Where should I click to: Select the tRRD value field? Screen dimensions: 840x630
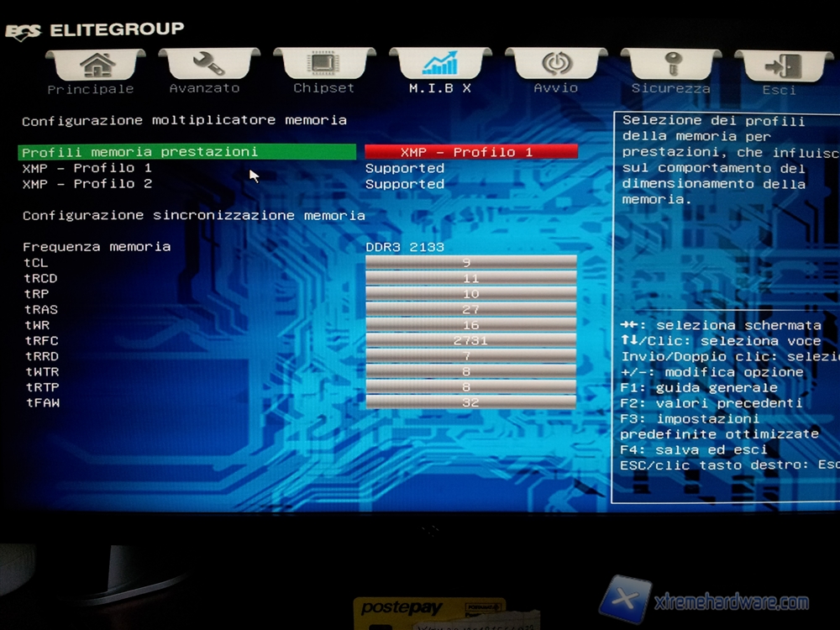point(470,356)
